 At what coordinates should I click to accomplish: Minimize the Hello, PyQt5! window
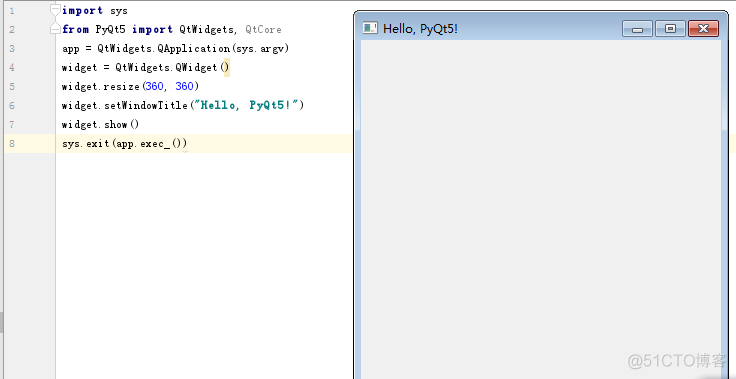coord(637,29)
